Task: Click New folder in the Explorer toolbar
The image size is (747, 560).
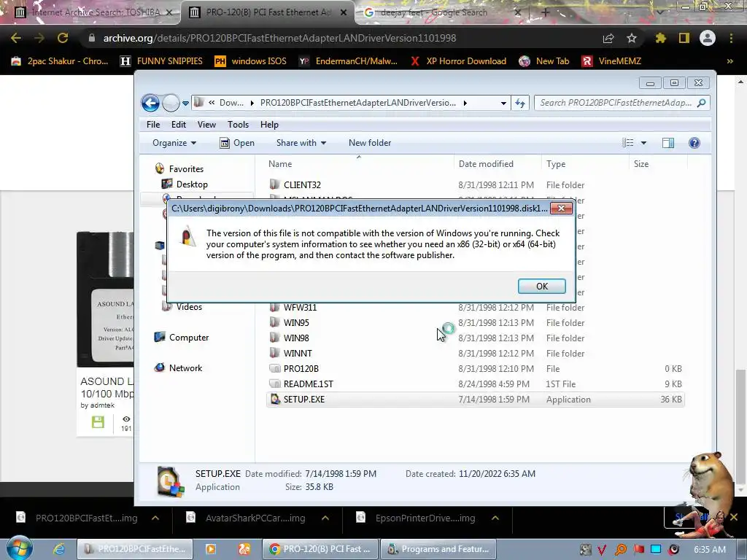Action: (370, 143)
